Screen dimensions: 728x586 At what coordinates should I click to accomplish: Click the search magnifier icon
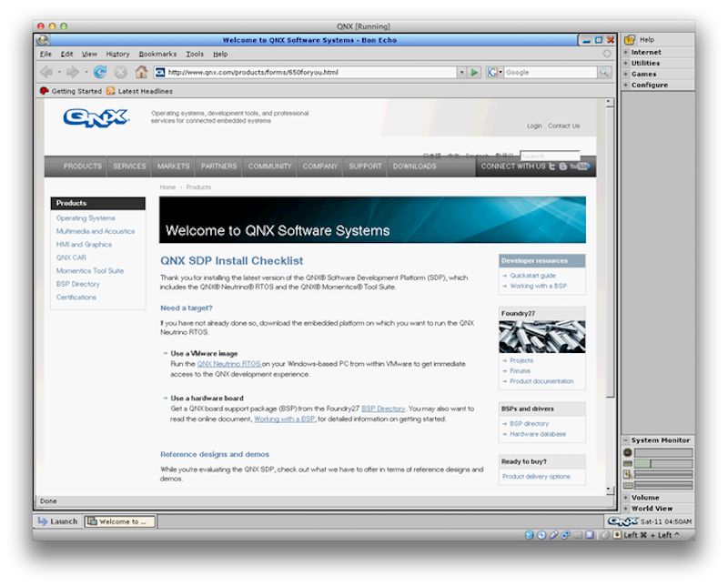[x=604, y=72]
